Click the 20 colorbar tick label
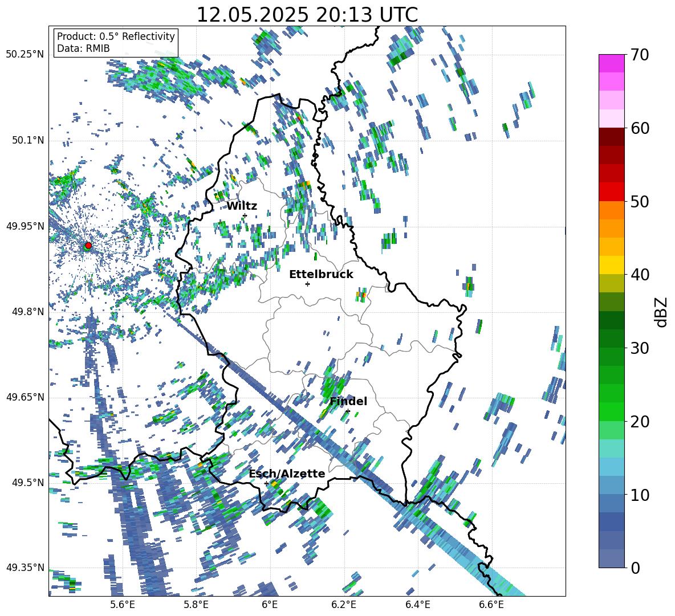 click(640, 422)
